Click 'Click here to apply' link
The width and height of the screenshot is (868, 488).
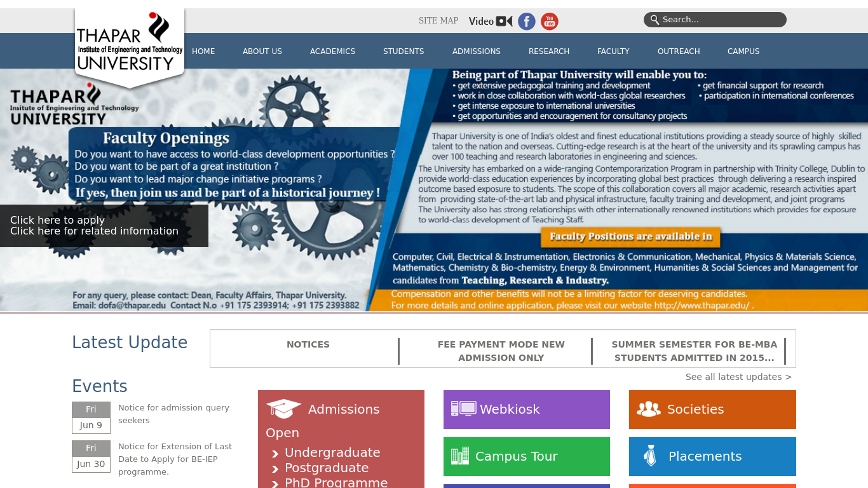tap(57, 220)
